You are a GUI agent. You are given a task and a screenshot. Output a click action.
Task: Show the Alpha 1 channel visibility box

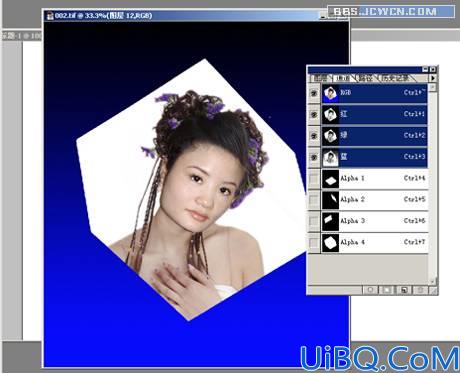pyautogui.click(x=314, y=179)
